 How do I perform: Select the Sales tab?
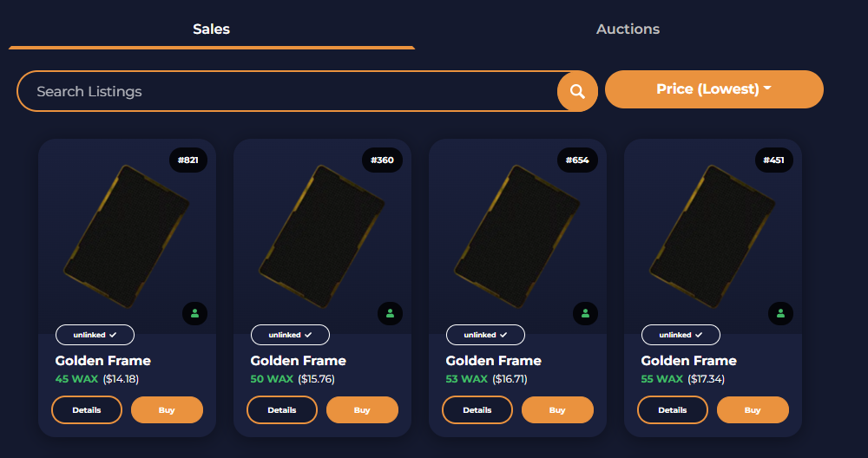[x=212, y=29]
